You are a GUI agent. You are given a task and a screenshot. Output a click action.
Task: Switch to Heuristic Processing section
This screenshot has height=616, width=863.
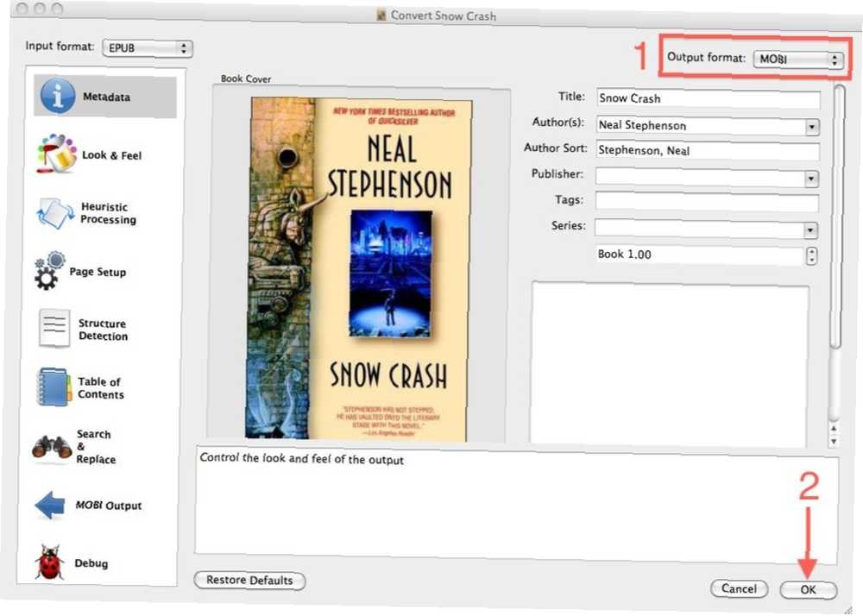pyautogui.click(x=109, y=213)
